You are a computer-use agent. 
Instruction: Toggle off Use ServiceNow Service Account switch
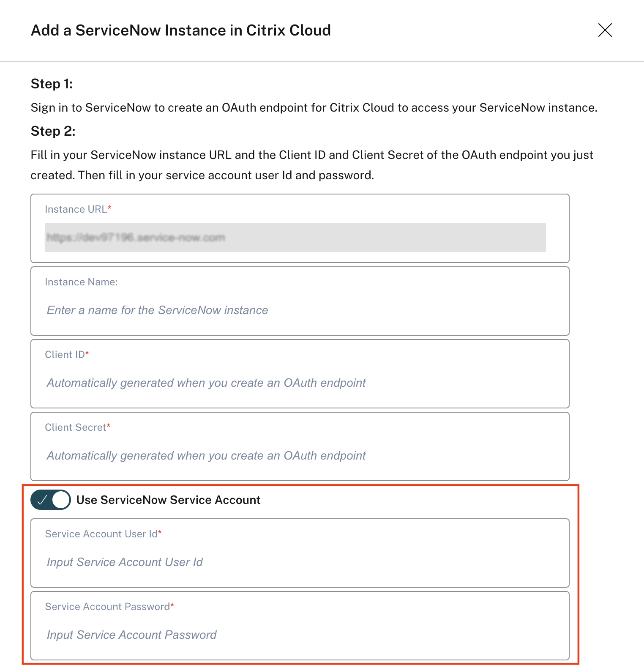(50, 500)
